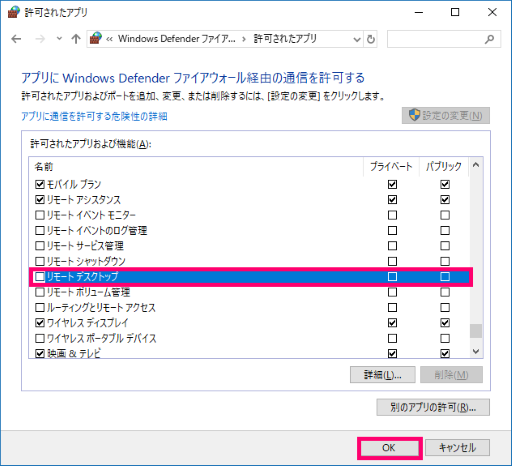The image size is (512, 466).
Task: Click the window title firewall icon
Action: click(x=14, y=12)
